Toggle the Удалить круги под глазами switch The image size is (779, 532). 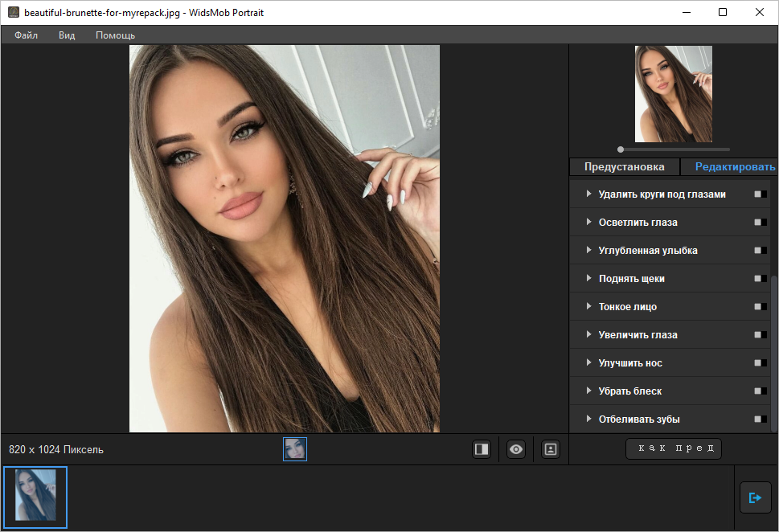click(x=760, y=194)
